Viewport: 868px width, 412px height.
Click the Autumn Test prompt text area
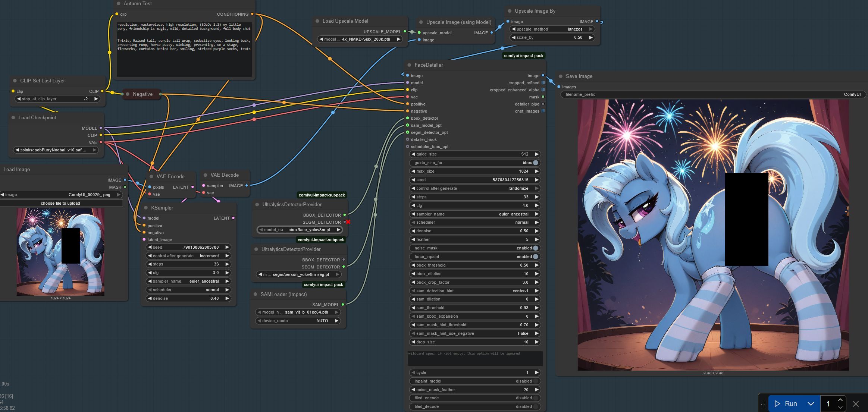(x=184, y=49)
